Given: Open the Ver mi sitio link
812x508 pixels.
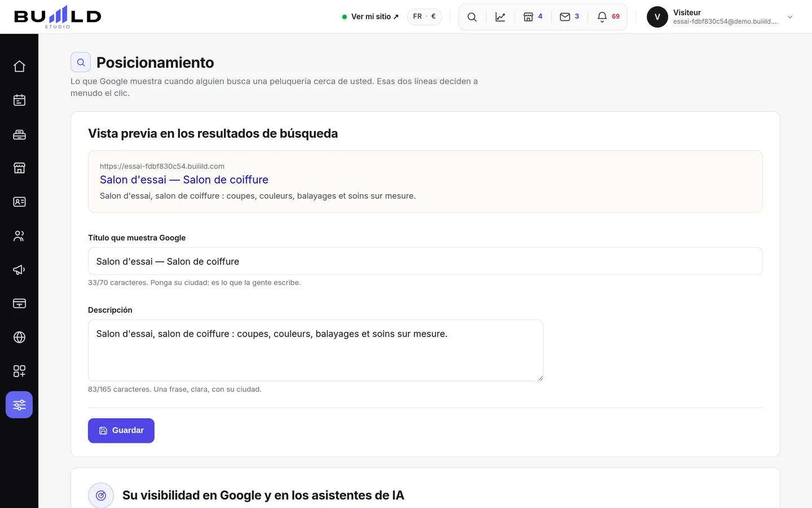Looking at the screenshot, I should point(370,17).
